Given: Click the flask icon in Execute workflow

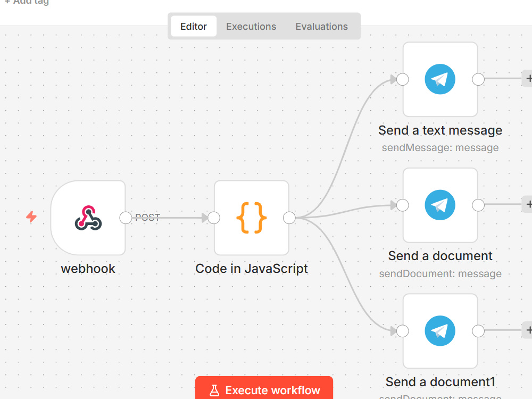Looking at the screenshot, I should coord(214,390).
